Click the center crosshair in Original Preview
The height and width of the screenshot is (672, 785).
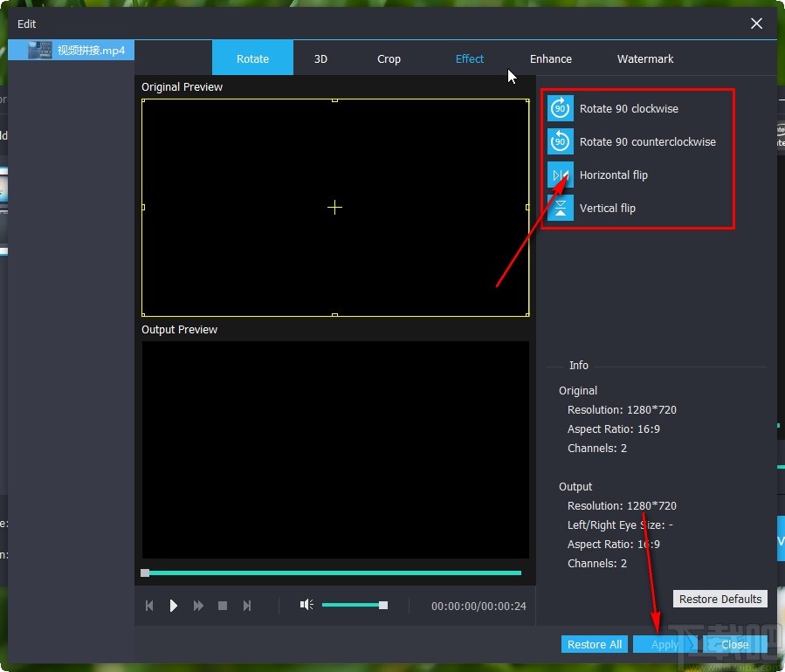334,207
